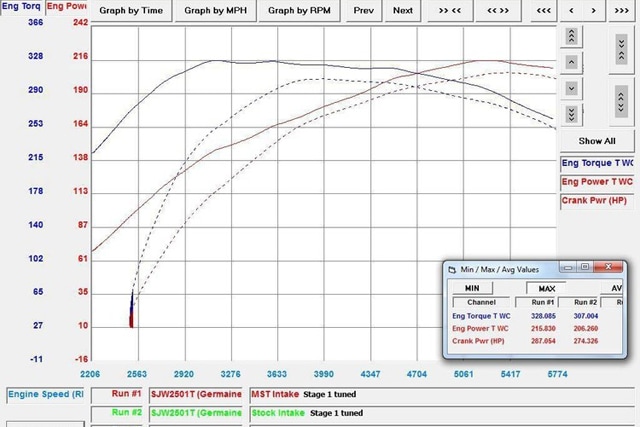The height and width of the screenshot is (427, 640).
Task: Click Crank Pwr (HP) row label in values window
Action: 478,341
